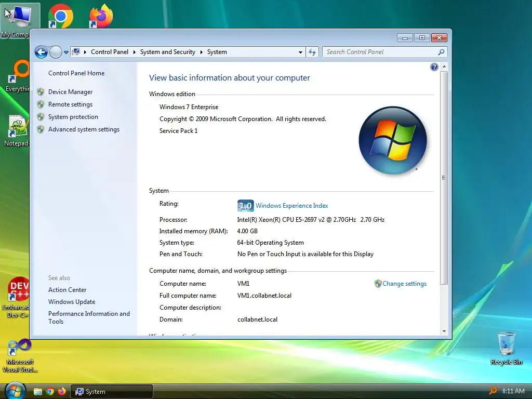Open Windows Experience Index link

292,206
